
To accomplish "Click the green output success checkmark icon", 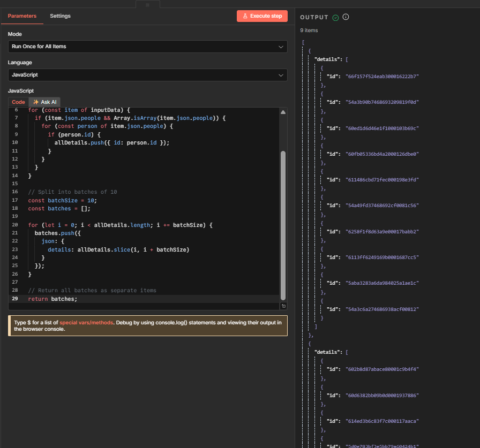I will coord(335,17).
